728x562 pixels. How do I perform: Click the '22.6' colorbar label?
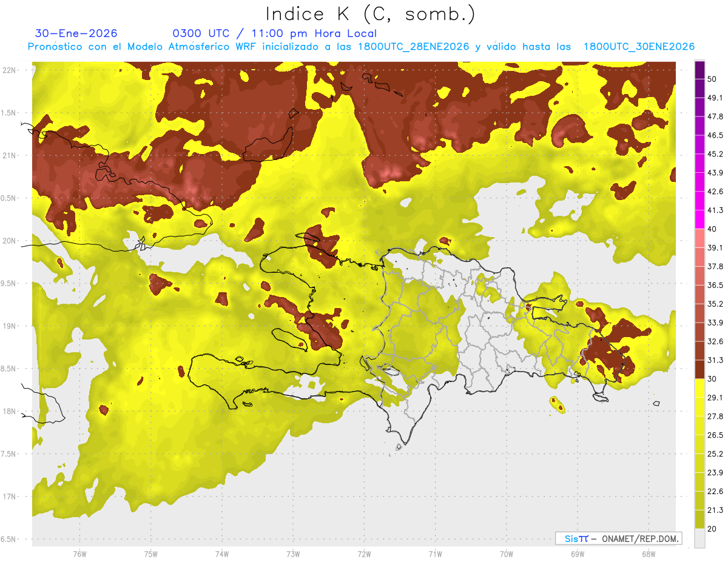(715, 492)
